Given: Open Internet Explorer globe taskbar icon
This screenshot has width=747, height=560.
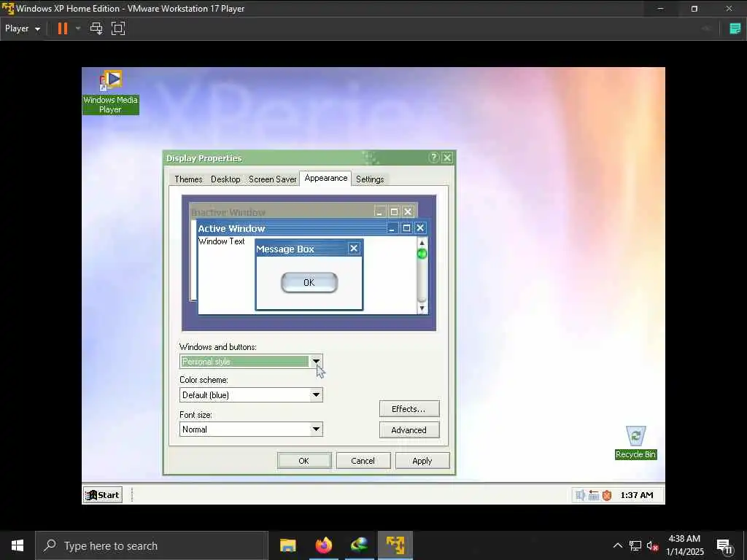Looking at the screenshot, I should [359, 545].
